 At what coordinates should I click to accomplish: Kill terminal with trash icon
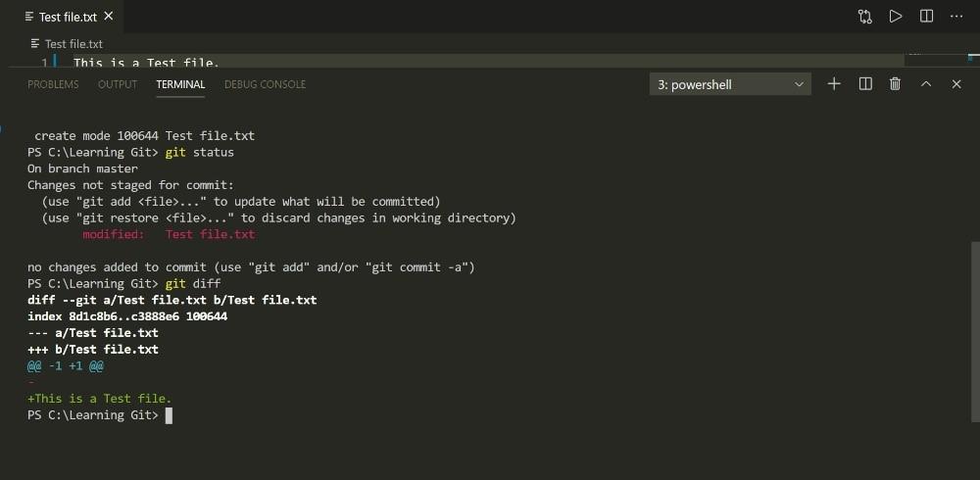(x=895, y=84)
